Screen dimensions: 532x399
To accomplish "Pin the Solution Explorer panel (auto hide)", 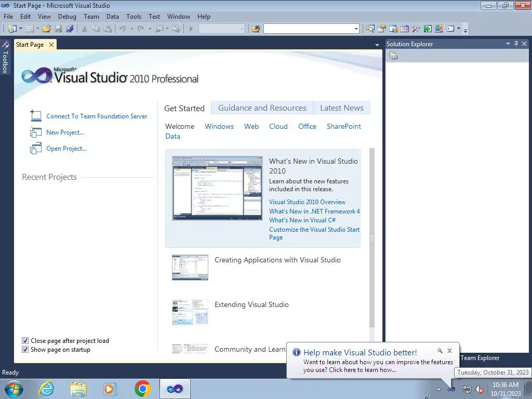I will tap(516, 44).
